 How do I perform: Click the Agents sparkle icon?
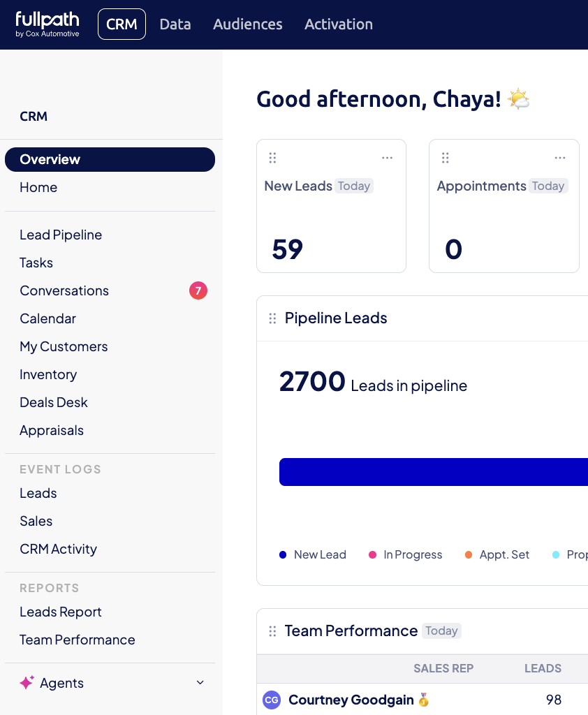pos(27,682)
